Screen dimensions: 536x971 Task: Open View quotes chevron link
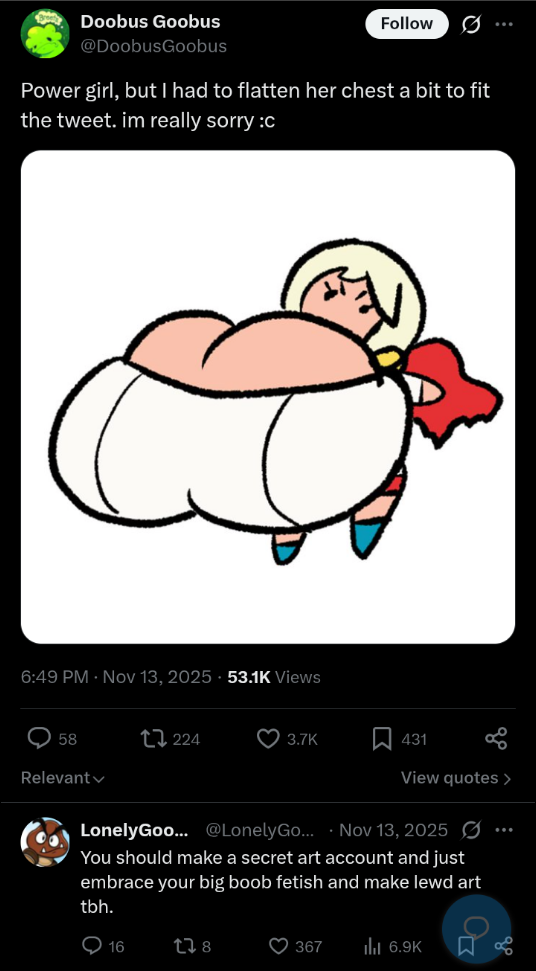pos(456,778)
